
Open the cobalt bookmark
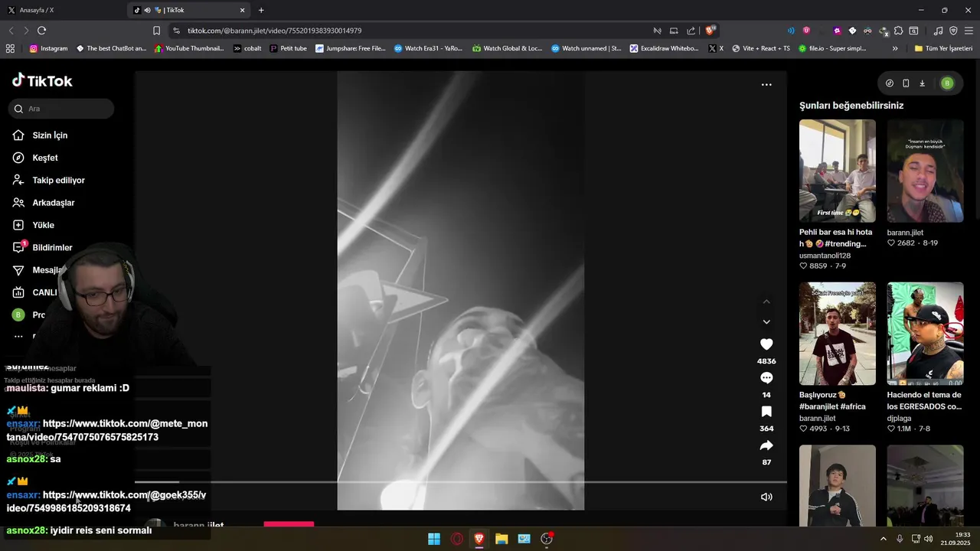point(247,48)
